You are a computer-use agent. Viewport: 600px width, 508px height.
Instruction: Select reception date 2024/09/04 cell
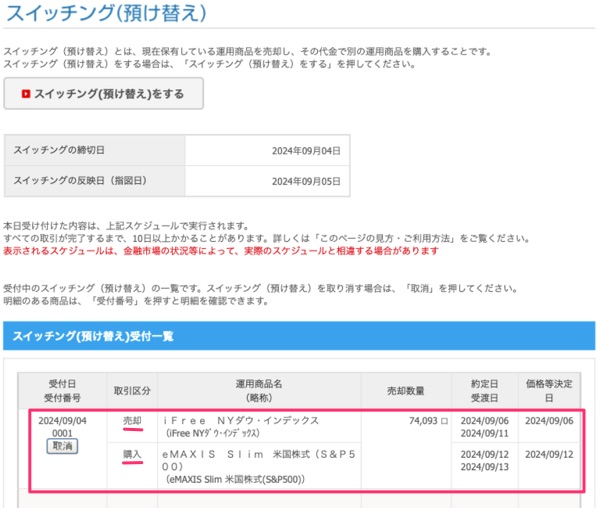point(62,421)
